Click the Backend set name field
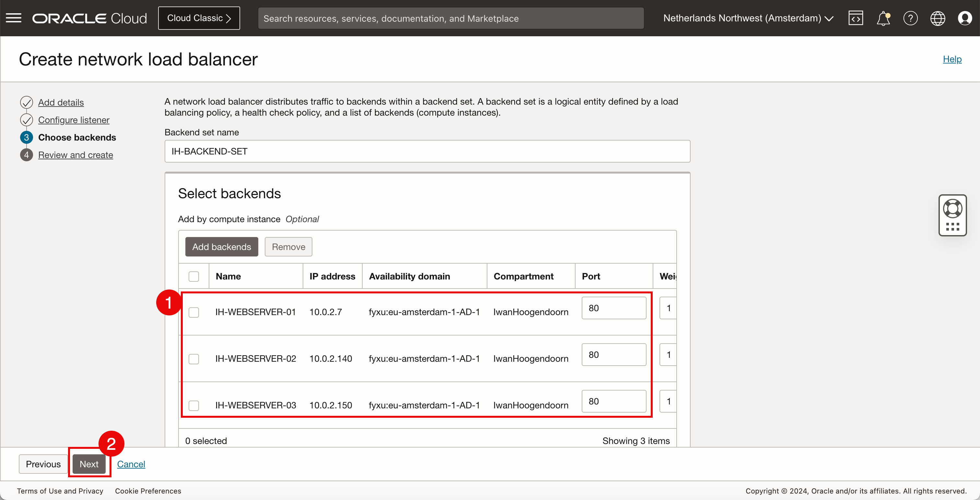 [427, 151]
